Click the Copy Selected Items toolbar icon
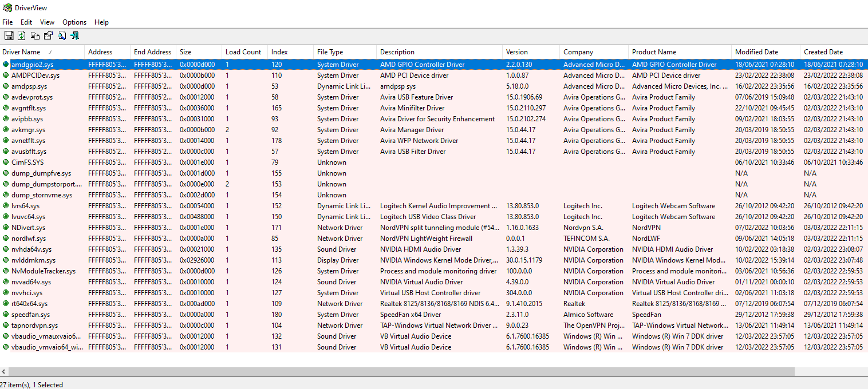 pos(35,35)
